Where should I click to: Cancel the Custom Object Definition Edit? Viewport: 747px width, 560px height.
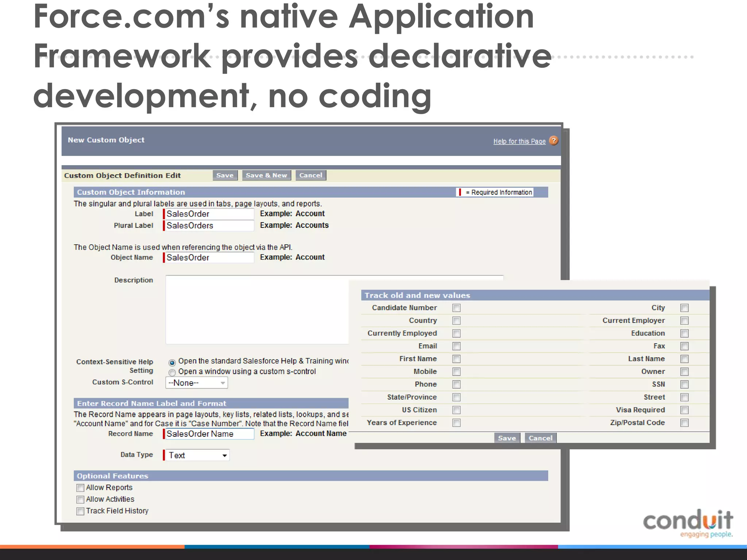click(x=311, y=175)
